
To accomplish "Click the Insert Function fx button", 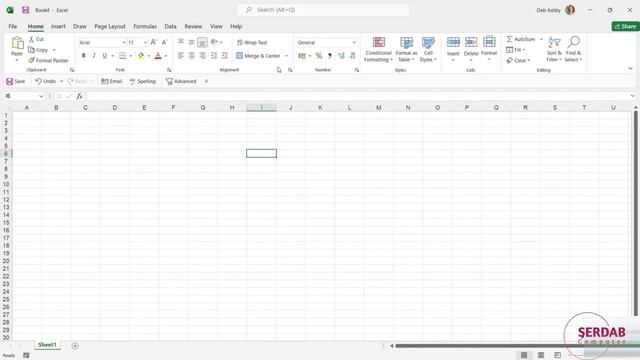I will (80, 96).
